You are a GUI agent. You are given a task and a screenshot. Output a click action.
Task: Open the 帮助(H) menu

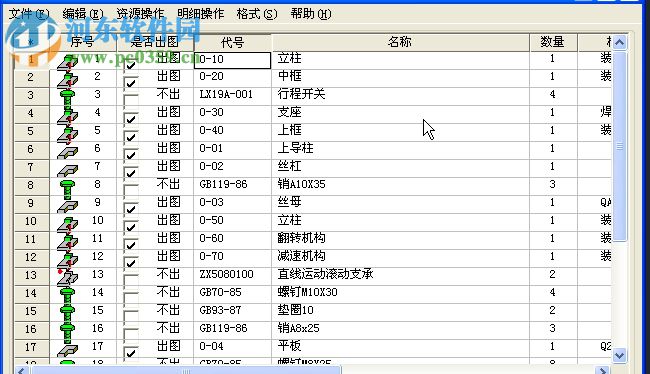(x=310, y=14)
